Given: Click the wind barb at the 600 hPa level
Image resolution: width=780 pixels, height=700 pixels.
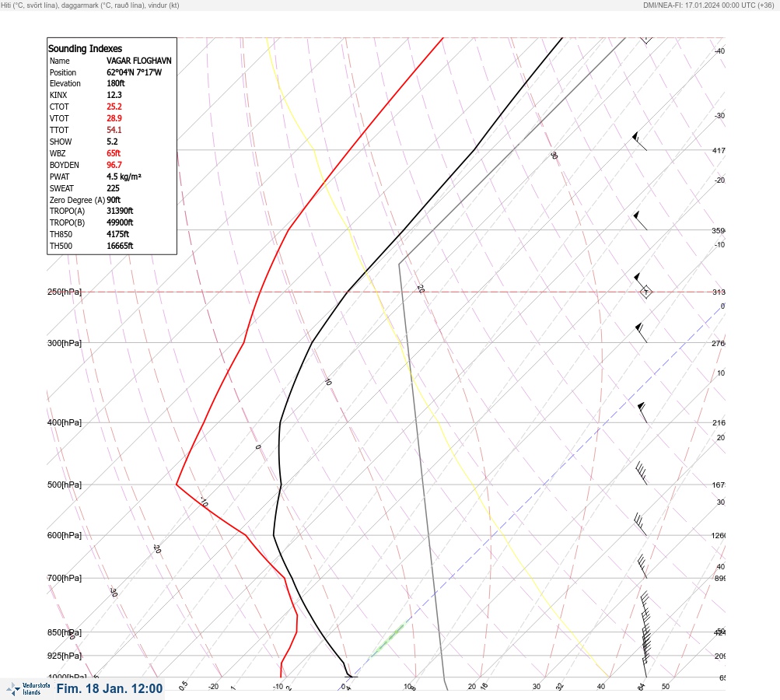Looking at the screenshot, I should coord(640,524).
